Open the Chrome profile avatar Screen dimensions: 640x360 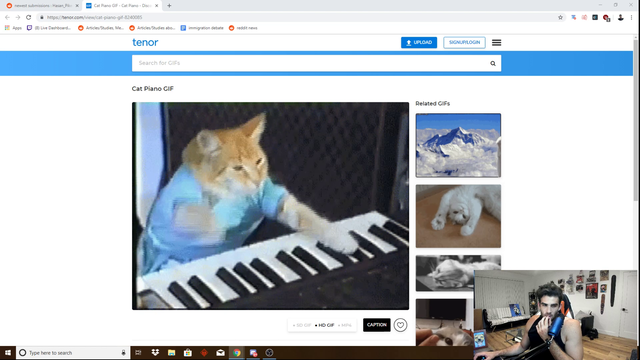620,17
